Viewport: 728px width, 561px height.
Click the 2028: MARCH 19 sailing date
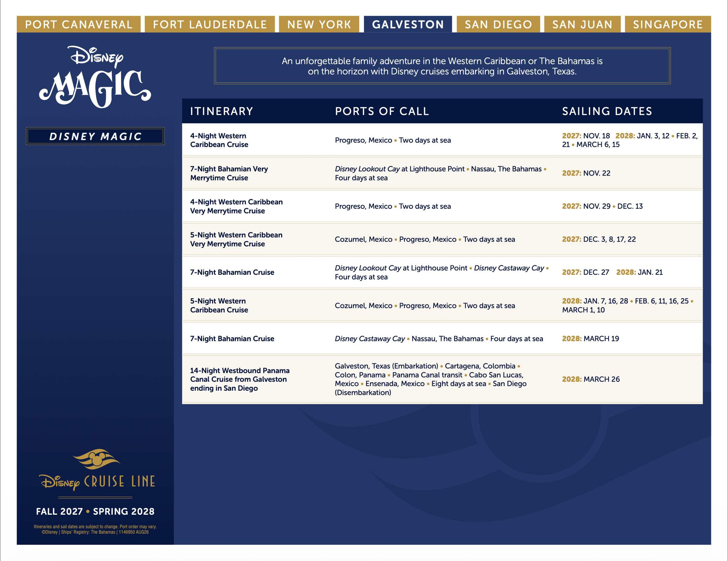(x=591, y=339)
